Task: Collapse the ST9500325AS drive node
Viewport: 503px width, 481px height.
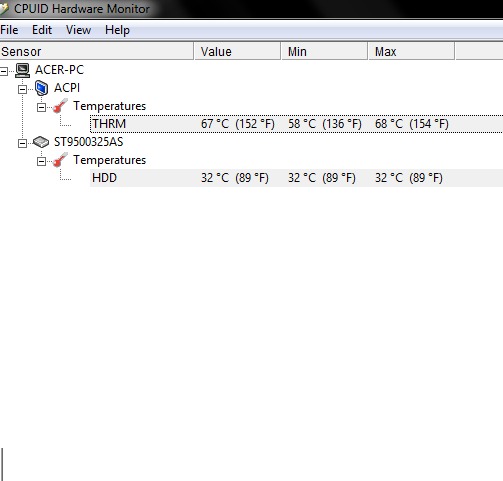Action: 22,143
